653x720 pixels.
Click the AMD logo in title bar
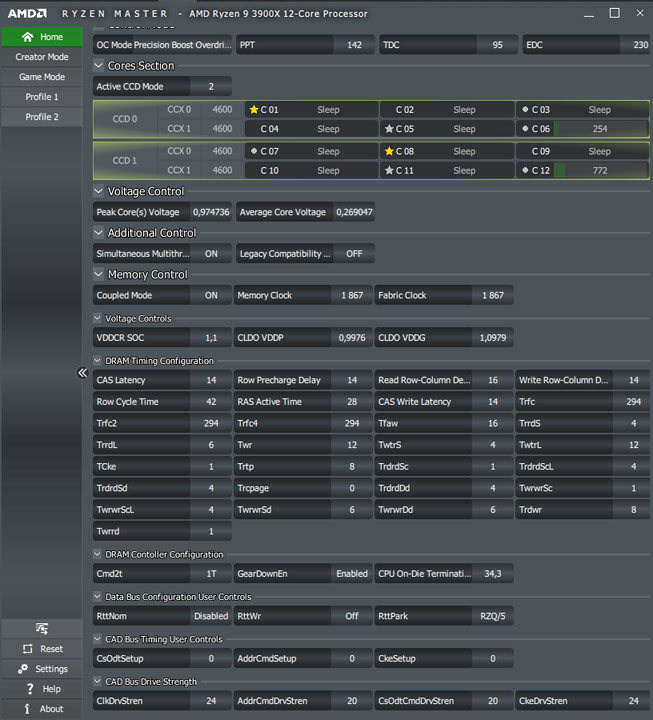tap(27, 14)
